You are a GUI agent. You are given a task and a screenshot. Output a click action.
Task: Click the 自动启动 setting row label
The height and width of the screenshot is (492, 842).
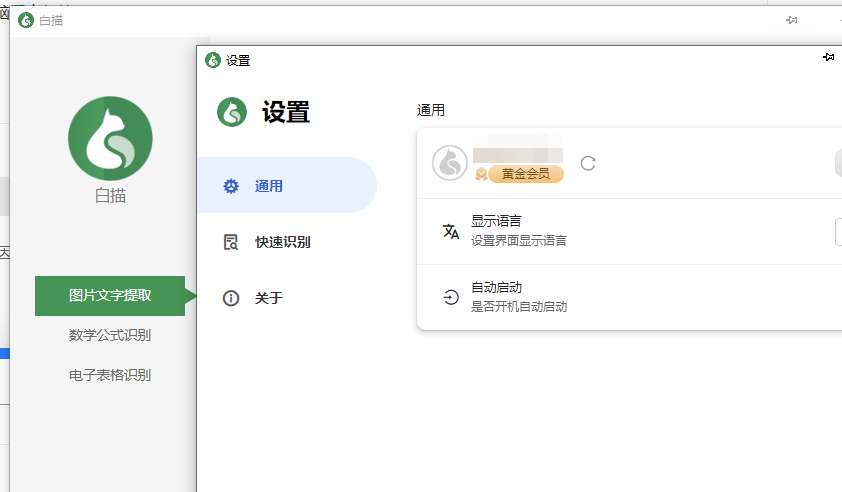(497, 288)
